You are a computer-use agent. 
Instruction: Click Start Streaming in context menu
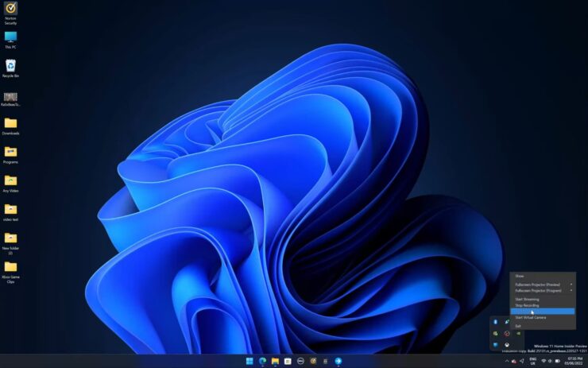coord(543,300)
